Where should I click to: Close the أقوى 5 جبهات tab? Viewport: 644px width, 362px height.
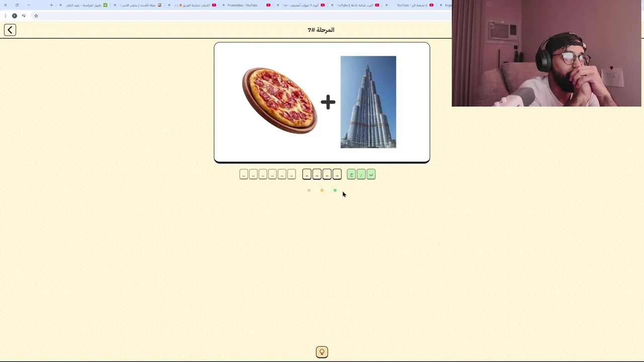point(278,5)
